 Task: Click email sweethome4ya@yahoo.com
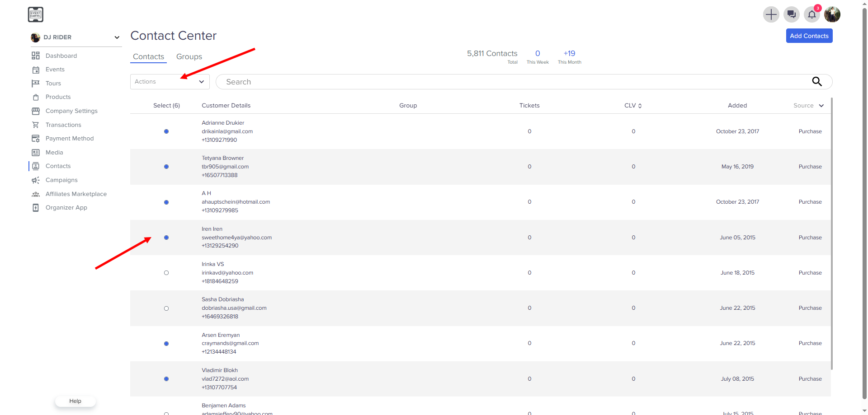(x=236, y=238)
